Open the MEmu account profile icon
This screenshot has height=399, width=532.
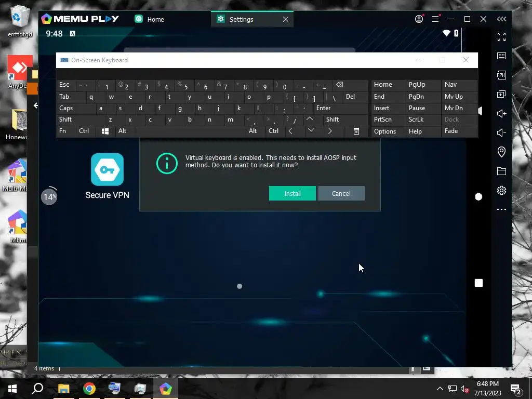click(x=419, y=19)
